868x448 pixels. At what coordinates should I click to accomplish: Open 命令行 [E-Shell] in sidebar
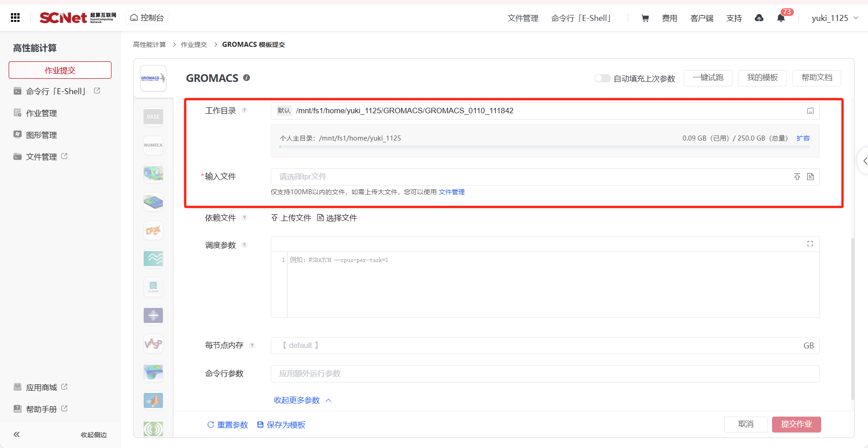(57, 91)
